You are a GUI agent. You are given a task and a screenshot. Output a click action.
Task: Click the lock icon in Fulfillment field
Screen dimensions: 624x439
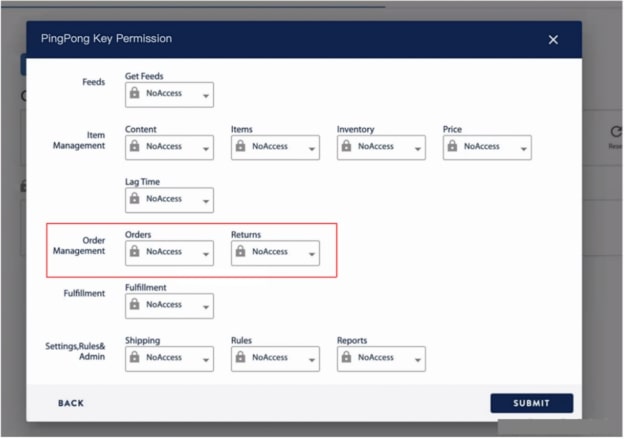click(135, 304)
